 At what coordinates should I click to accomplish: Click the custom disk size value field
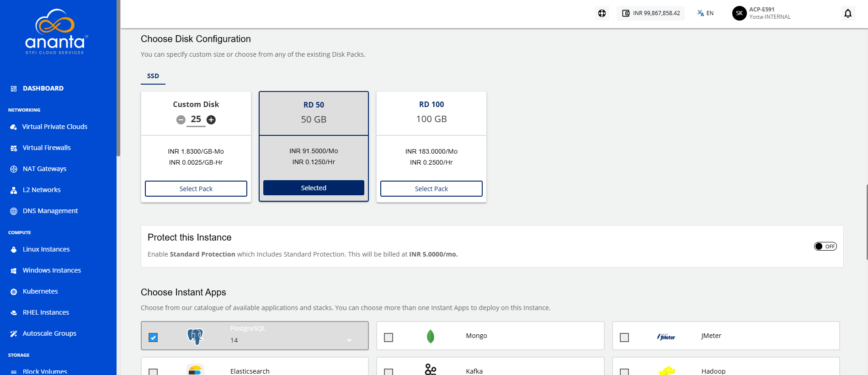point(196,119)
